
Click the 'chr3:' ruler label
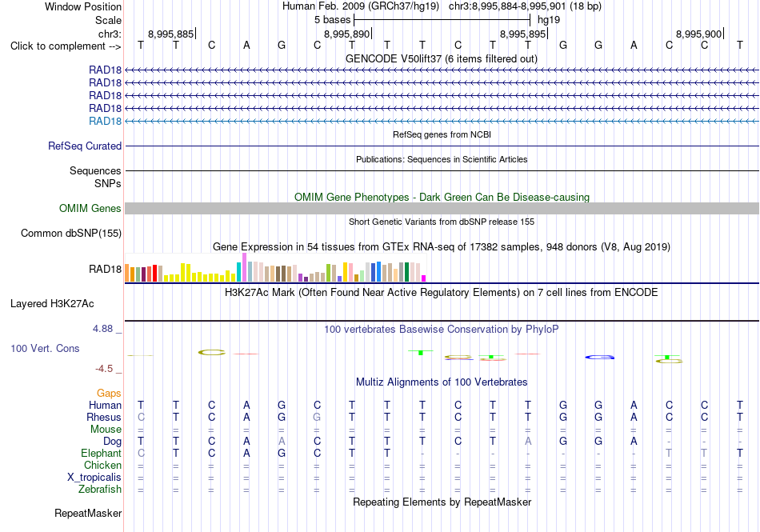tap(110, 34)
